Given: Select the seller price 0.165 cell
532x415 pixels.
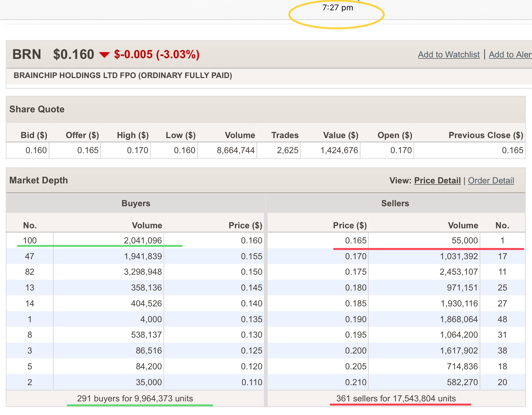Looking at the screenshot, I should tap(355, 240).
